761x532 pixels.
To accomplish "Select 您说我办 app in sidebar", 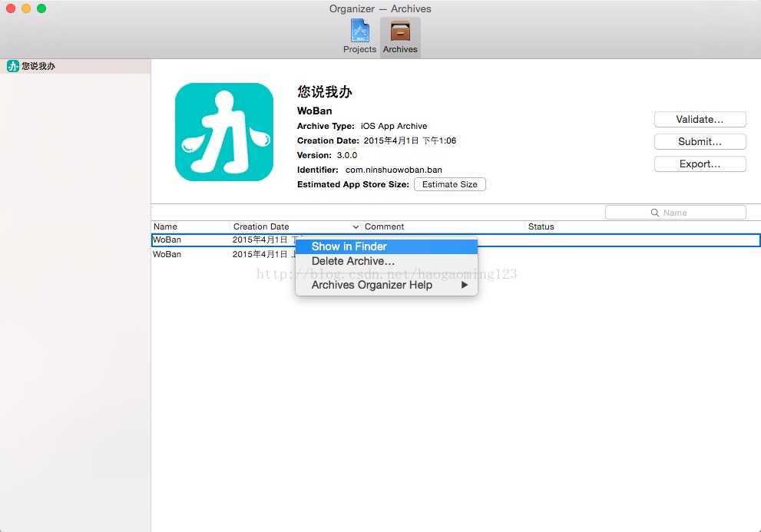I will 75,66.
